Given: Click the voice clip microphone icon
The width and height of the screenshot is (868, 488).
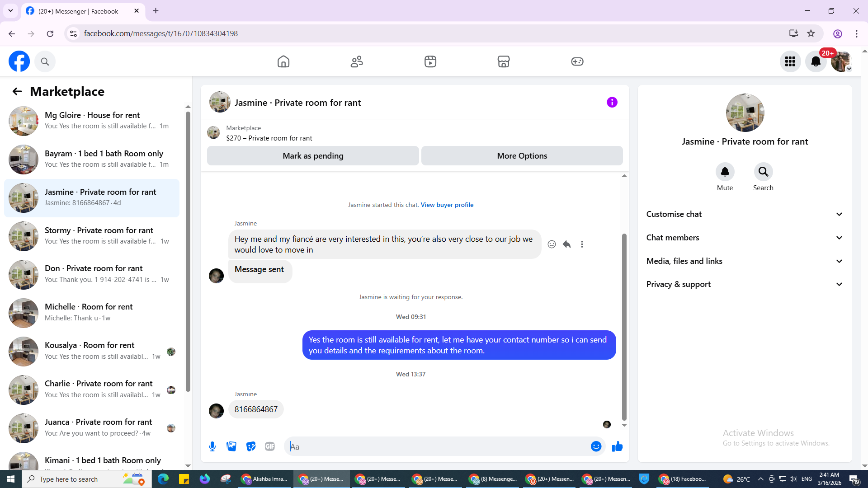Looking at the screenshot, I should click(x=212, y=446).
